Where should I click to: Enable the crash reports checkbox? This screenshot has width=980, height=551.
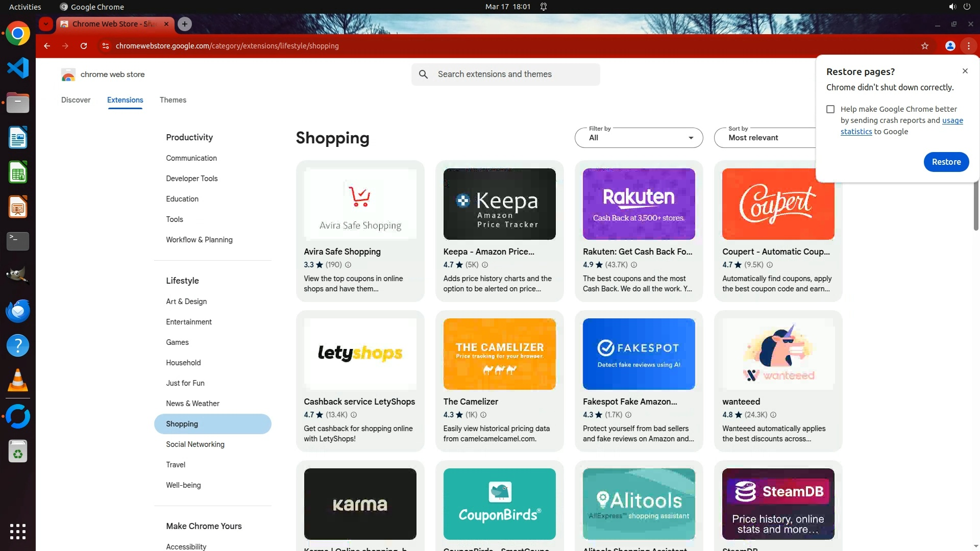830,109
